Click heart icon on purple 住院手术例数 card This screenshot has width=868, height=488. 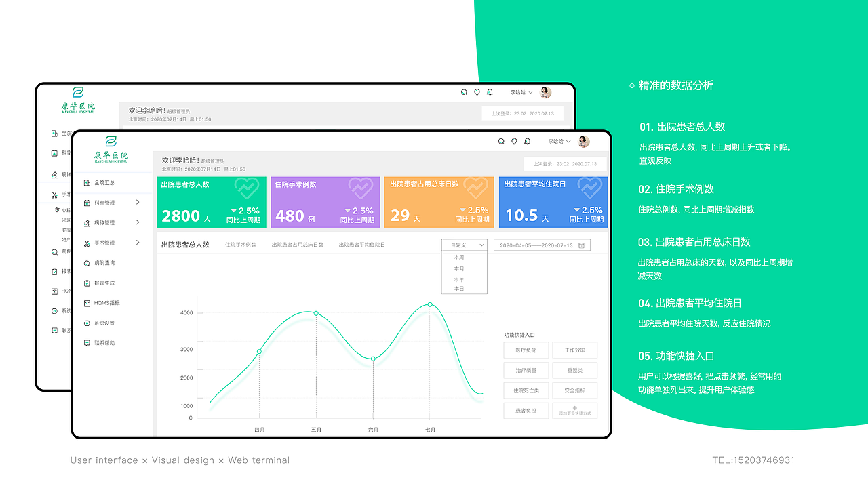click(x=361, y=187)
